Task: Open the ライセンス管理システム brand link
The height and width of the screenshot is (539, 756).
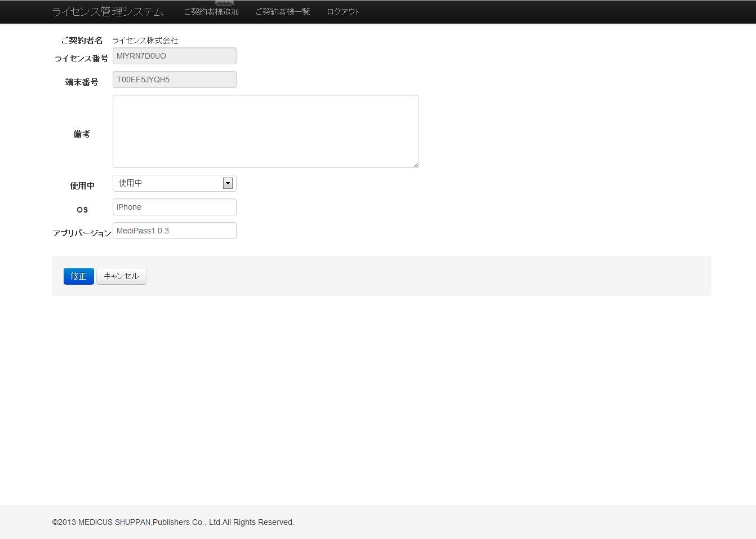Action: 108,12
